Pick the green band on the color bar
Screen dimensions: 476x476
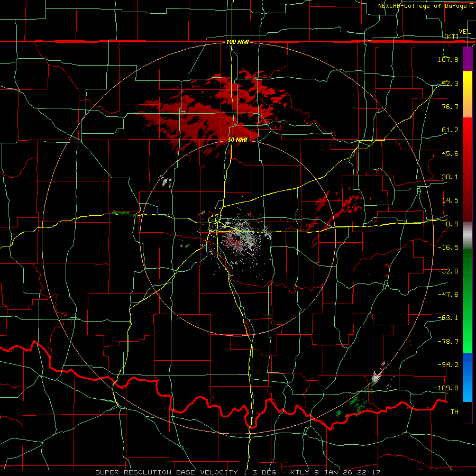pos(467,300)
